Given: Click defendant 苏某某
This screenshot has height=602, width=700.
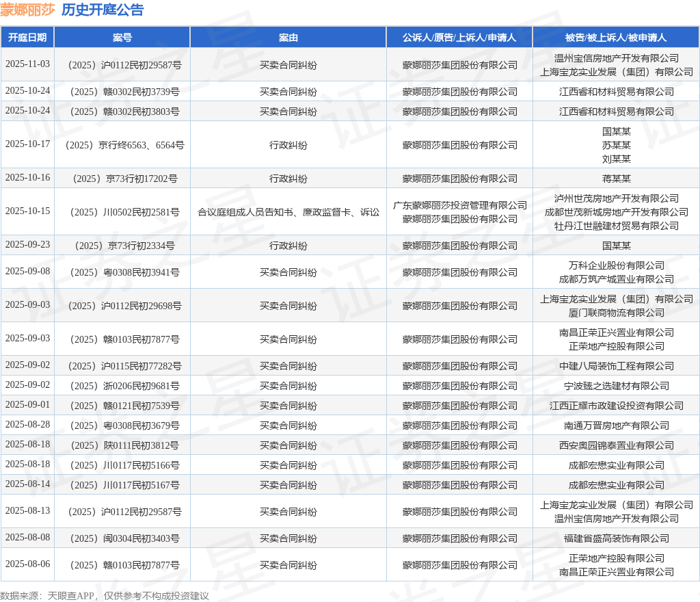Looking at the screenshot, I should click(617, 145).
